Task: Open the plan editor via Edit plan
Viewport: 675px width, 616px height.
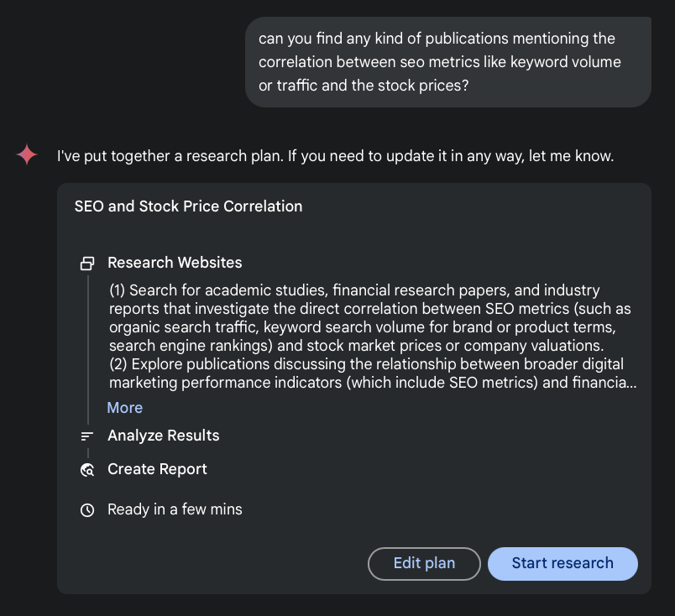Action: click(x=424, y=563)
